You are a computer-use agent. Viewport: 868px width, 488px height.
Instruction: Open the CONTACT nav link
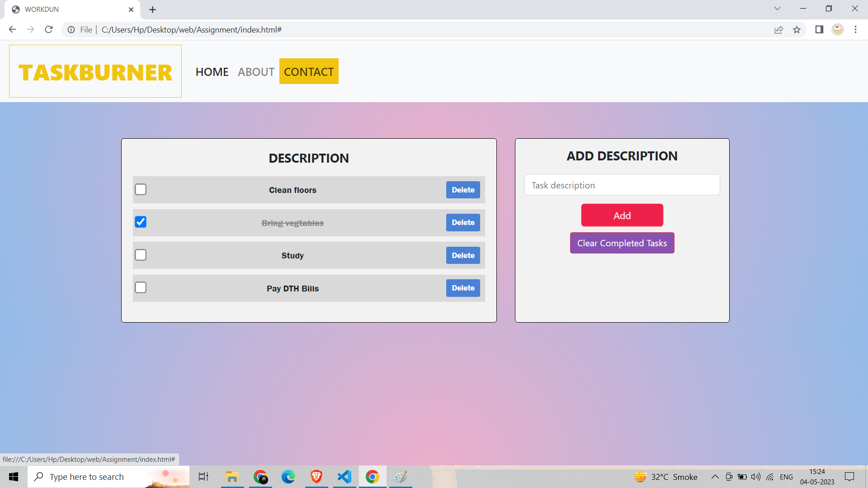click(x=309, y=71)
